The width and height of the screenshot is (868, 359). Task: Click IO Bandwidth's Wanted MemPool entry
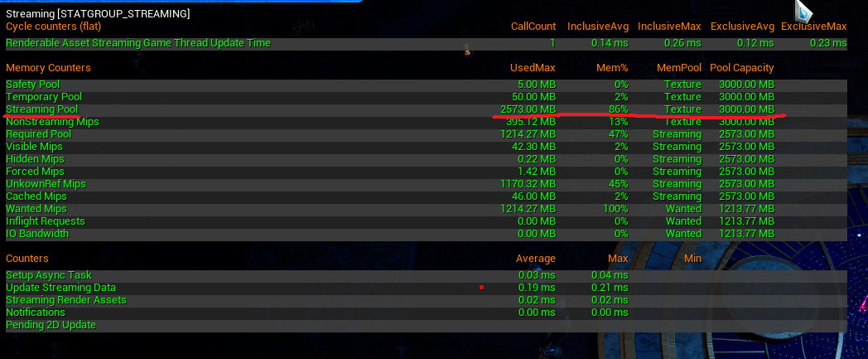coord(683,233)
